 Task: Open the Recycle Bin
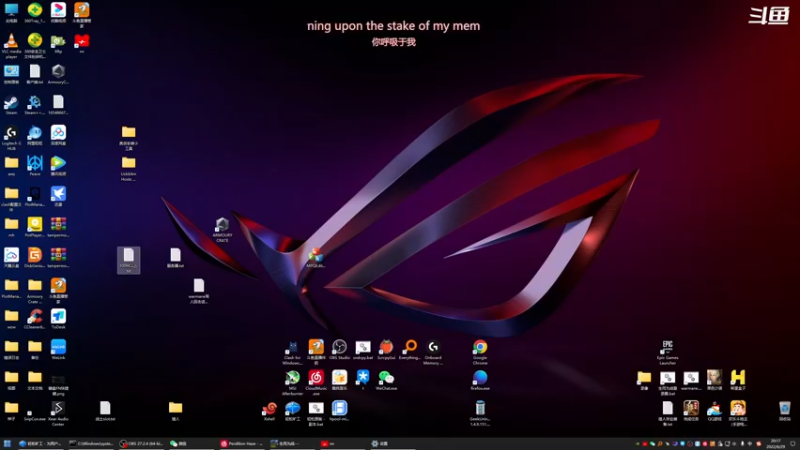click(x=784, y=411)
